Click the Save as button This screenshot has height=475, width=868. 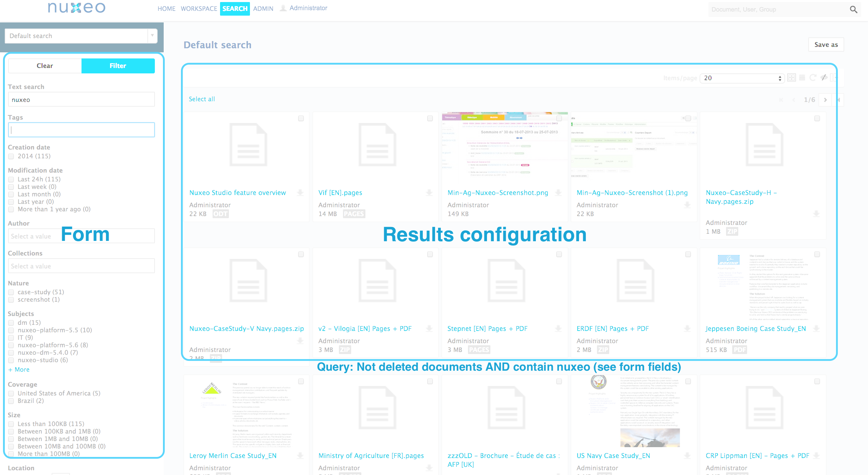coord(826,45)
